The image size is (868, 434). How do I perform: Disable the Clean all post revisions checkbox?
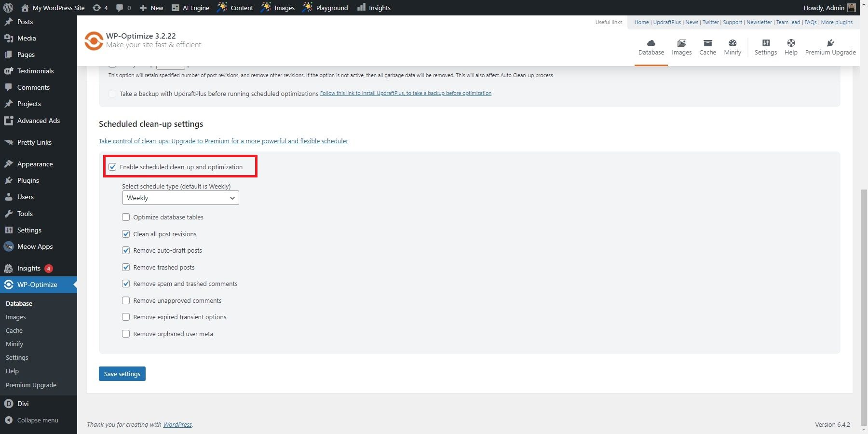126,234
